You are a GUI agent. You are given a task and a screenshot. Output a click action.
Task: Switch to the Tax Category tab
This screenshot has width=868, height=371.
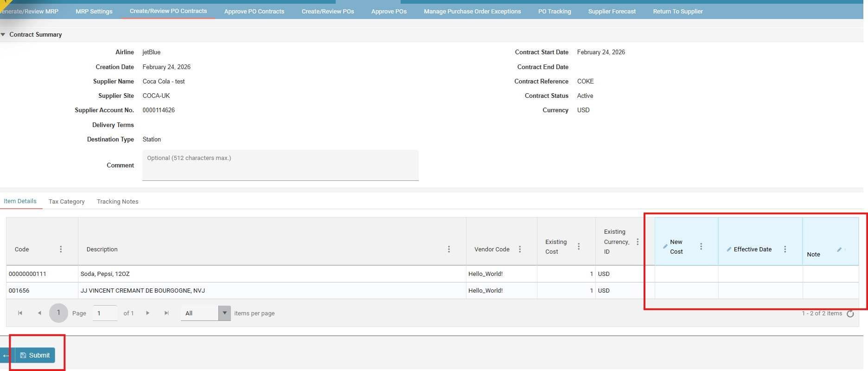[67, 201]
